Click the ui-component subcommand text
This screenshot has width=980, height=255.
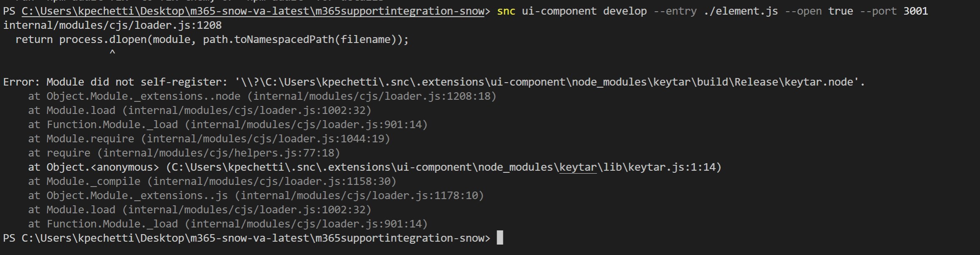559,11
